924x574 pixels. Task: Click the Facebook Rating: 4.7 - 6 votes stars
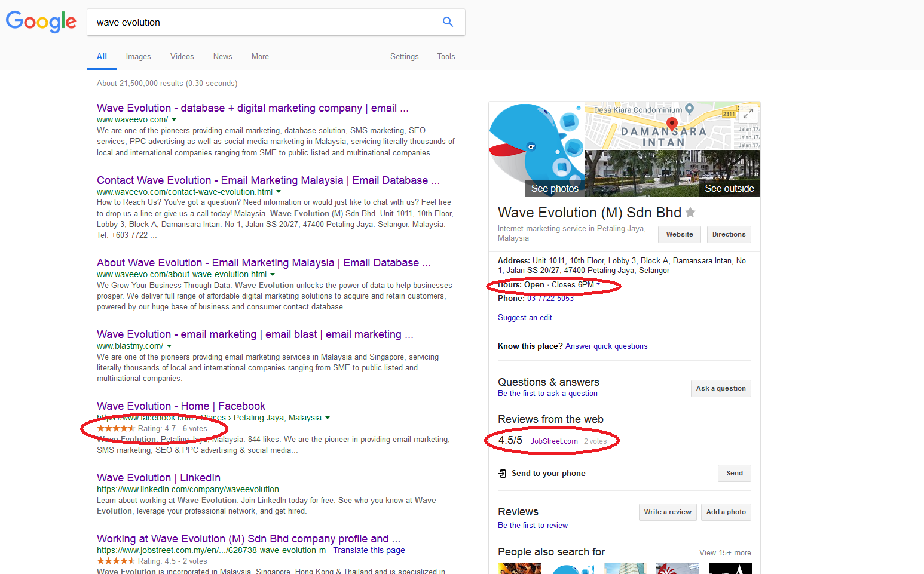[x=116, y=428]
